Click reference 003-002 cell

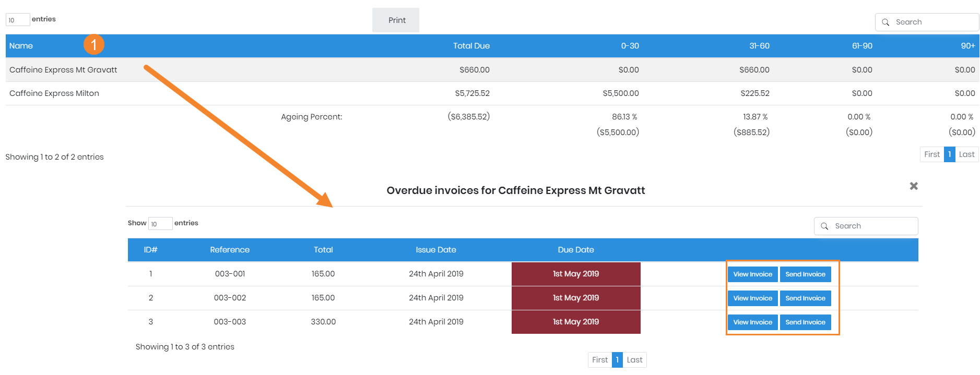[x=230, y=298]
